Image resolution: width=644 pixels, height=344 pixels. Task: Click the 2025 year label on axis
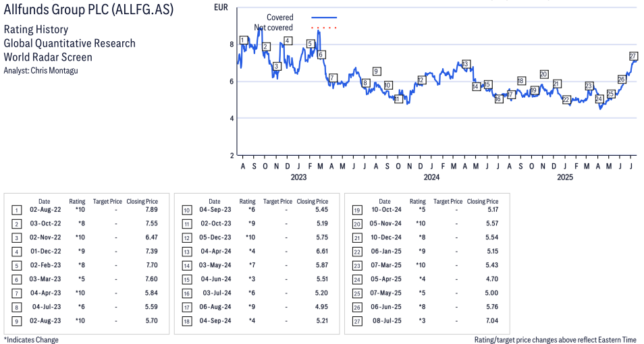point(565,177)
